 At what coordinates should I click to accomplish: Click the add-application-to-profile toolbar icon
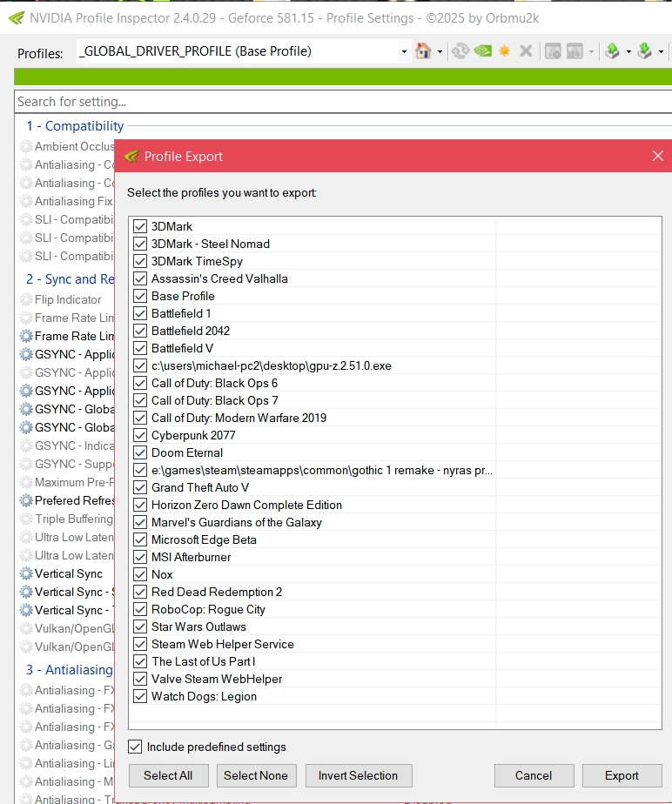pyautogui.click(x=553, y=51)
